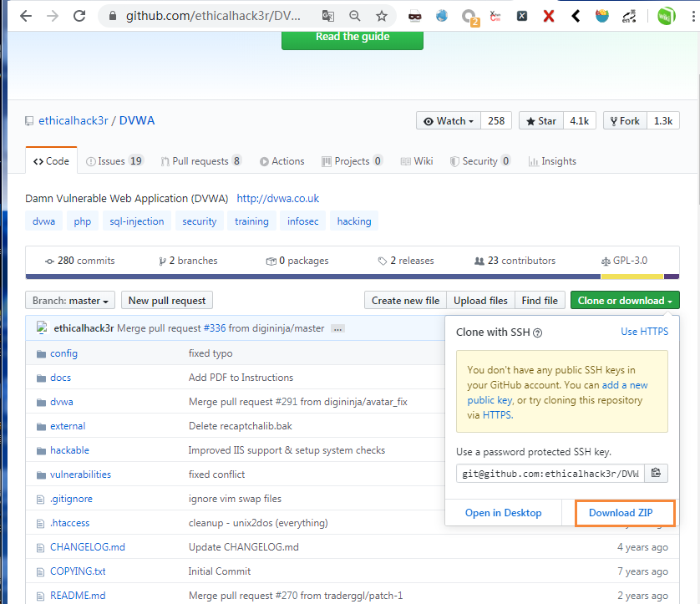Open the hackable folder
700x604 pixels.
[69, 450]
